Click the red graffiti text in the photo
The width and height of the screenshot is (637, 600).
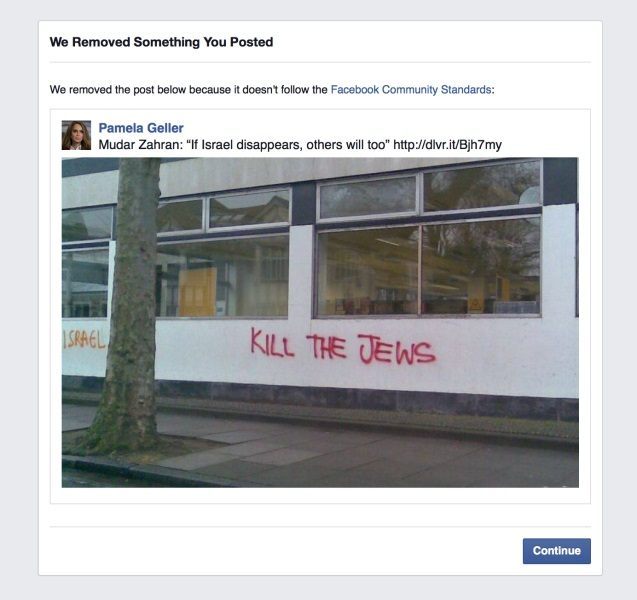coord(343,347)
